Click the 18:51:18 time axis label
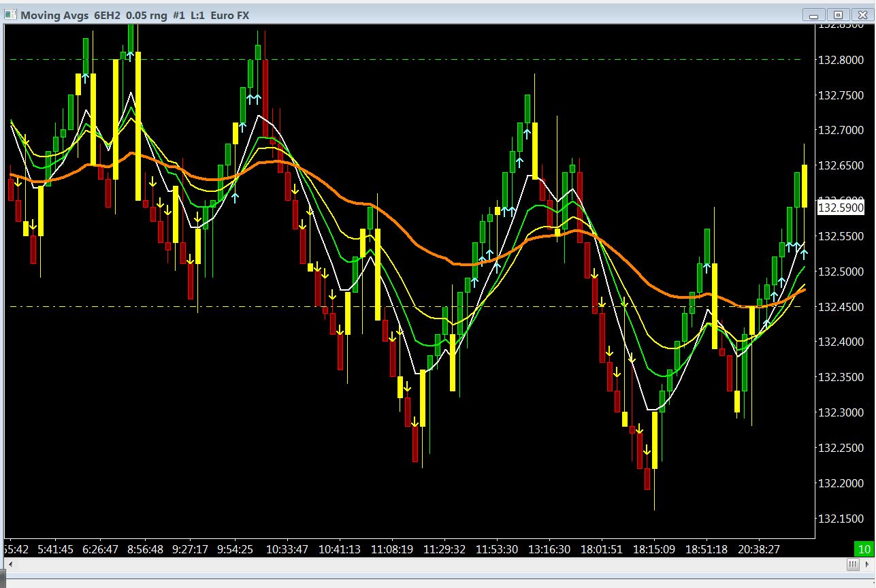The image size is (876, 588). coord(706,549)
